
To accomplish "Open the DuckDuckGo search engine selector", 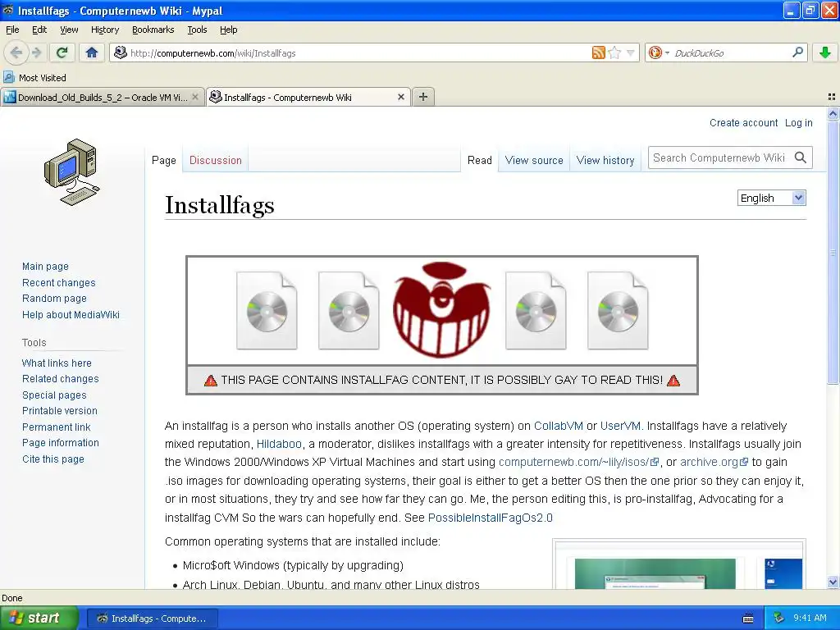I will [659, 52].
